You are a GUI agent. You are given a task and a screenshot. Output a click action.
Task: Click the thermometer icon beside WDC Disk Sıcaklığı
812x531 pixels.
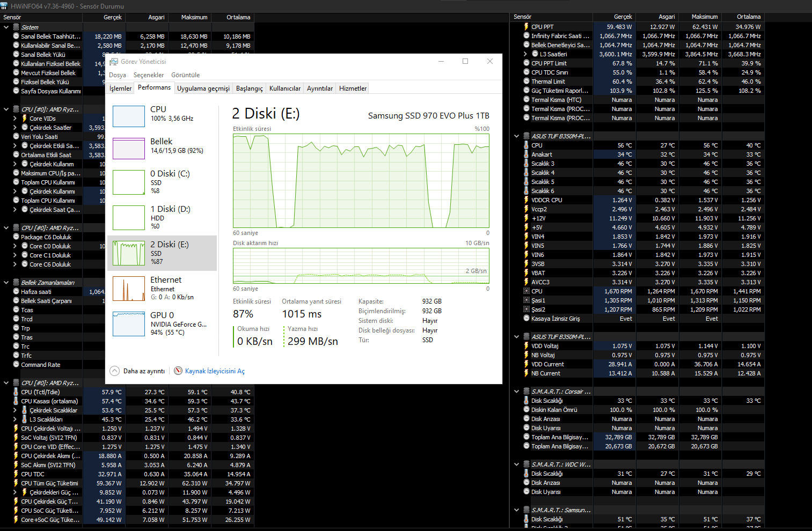pos(526,473)
